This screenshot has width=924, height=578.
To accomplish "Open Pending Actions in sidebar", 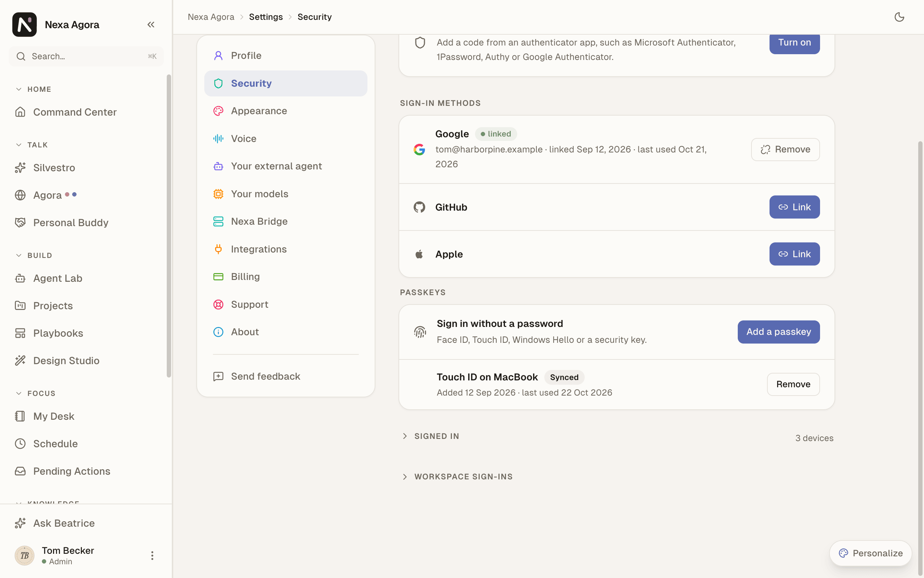I will [x=86, y=471].
